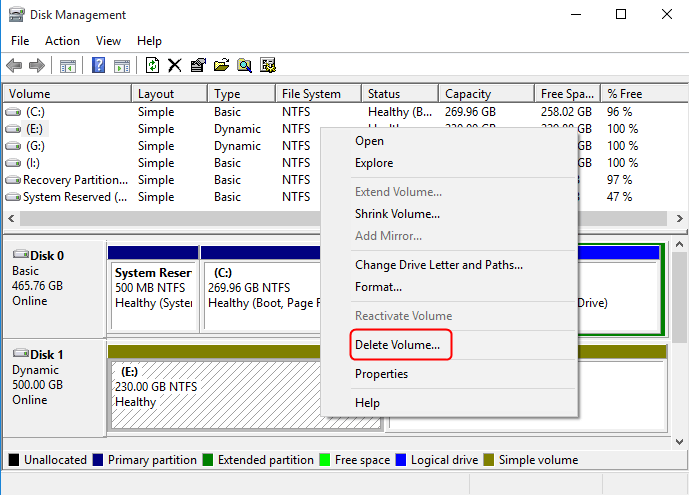Screen dimensions: 689x495
Task: Select the (G:) volume row in list
Action: click(35, 146)
